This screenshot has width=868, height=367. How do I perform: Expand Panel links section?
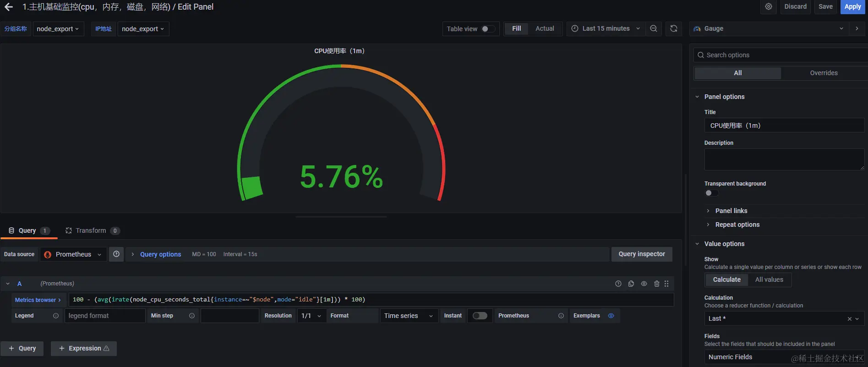pyautogui.click(x=731, y=211)
